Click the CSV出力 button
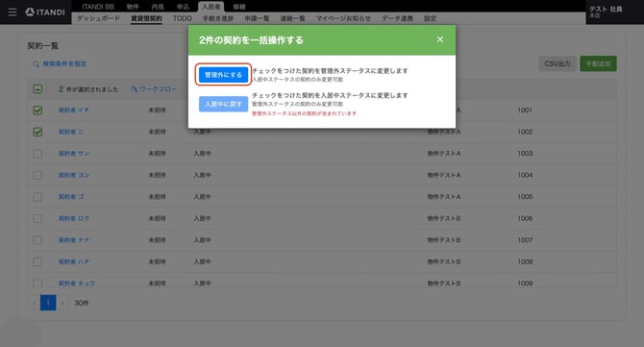The height and width of the screenshot is (347, 644). point(557,63)
